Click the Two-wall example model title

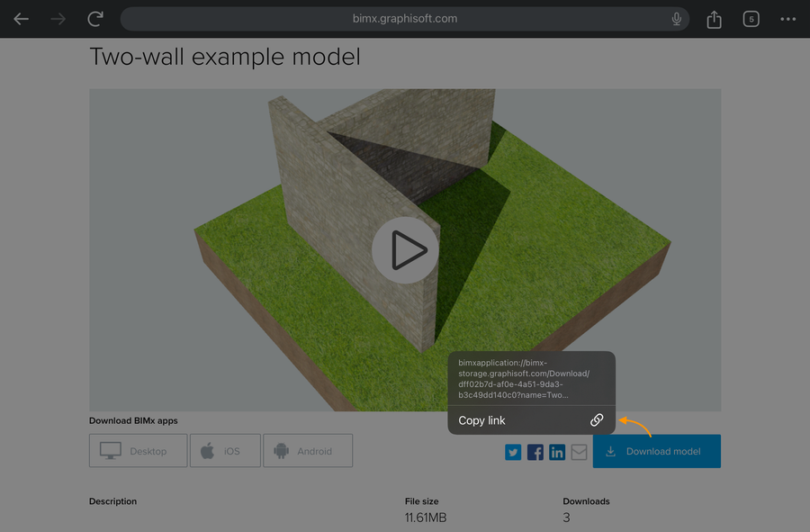pos(225,57)
